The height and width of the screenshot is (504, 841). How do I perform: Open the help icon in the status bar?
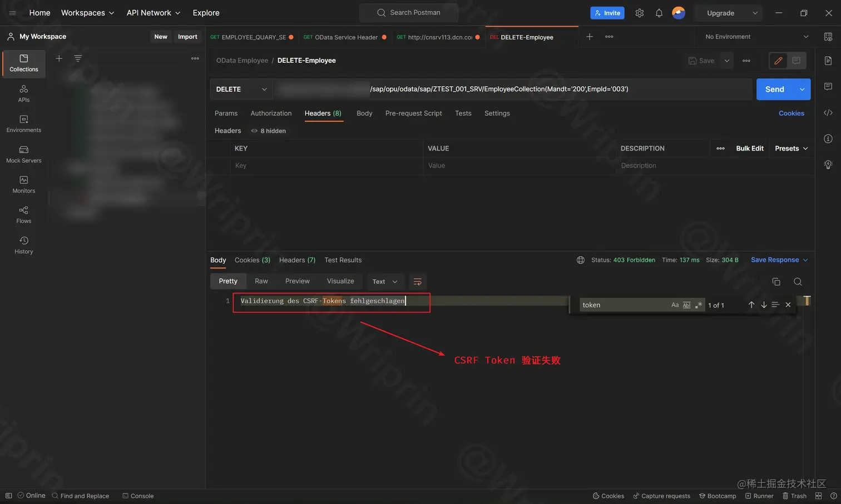pos(833,496)
